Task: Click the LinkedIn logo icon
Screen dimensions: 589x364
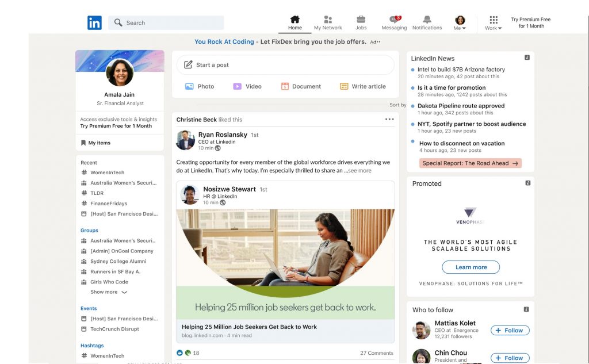Action: point(94,22)
